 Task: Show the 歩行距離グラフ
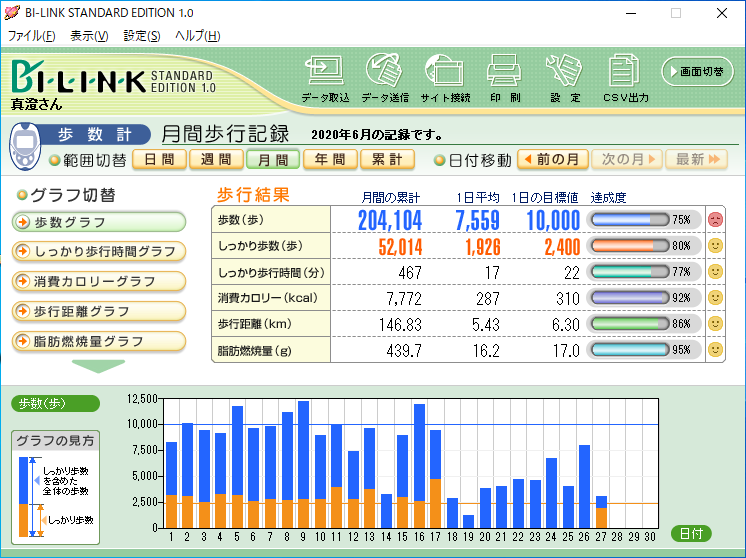[x=99, y=311]
